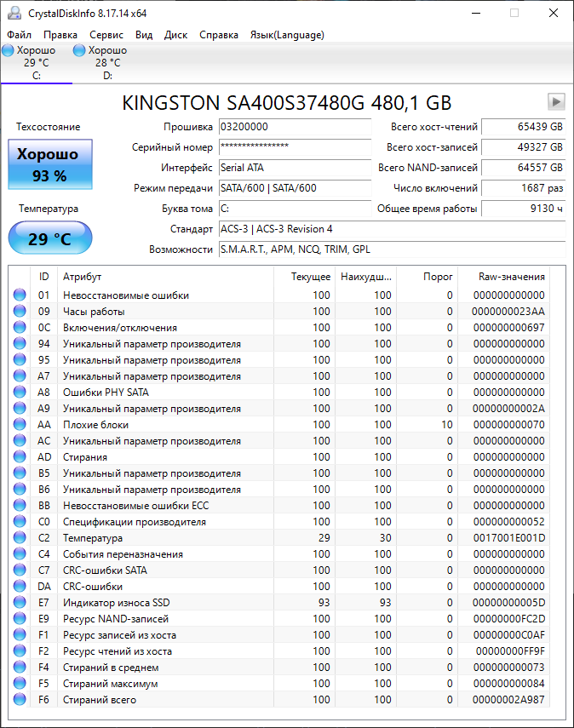Click the Текущее column header
Image resolution: width=574 pixels, height=728 pixels.
[x=304, y=277]
